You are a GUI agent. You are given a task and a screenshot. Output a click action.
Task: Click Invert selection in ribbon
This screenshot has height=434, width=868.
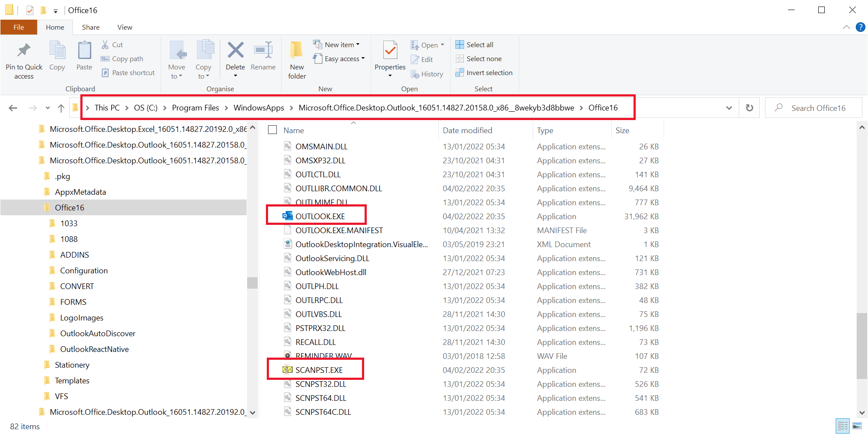click(x=484, y=72)
